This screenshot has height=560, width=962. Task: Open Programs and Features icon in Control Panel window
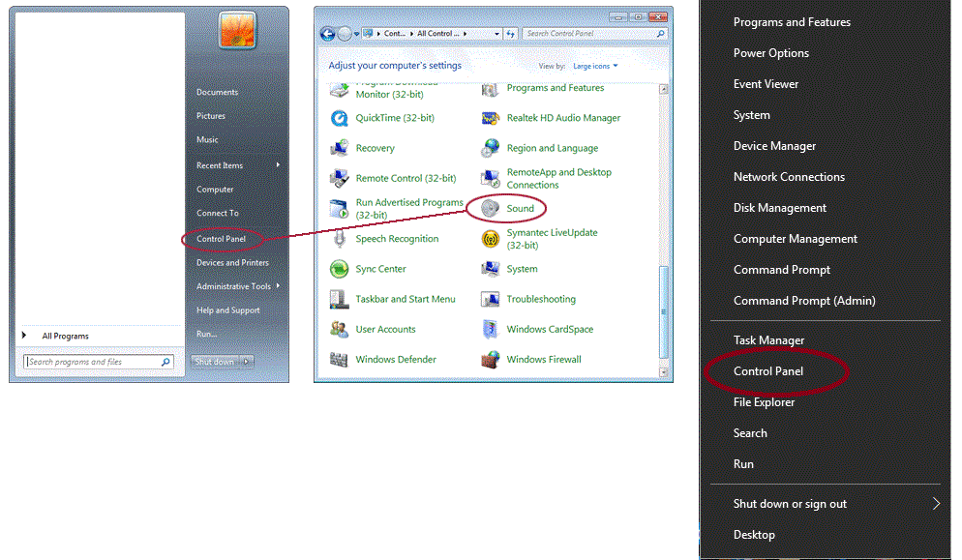(x=491, y=90)
